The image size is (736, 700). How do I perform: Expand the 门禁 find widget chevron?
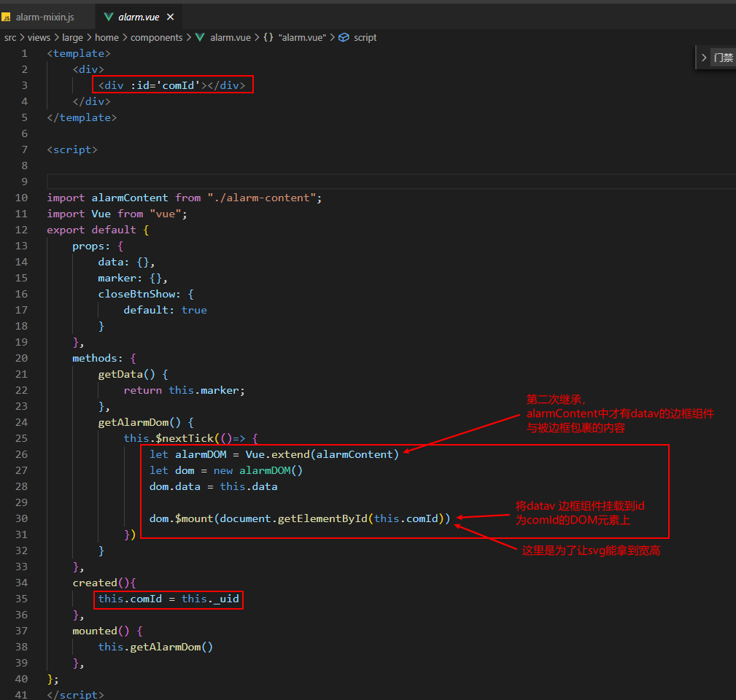tap(704, 58)
